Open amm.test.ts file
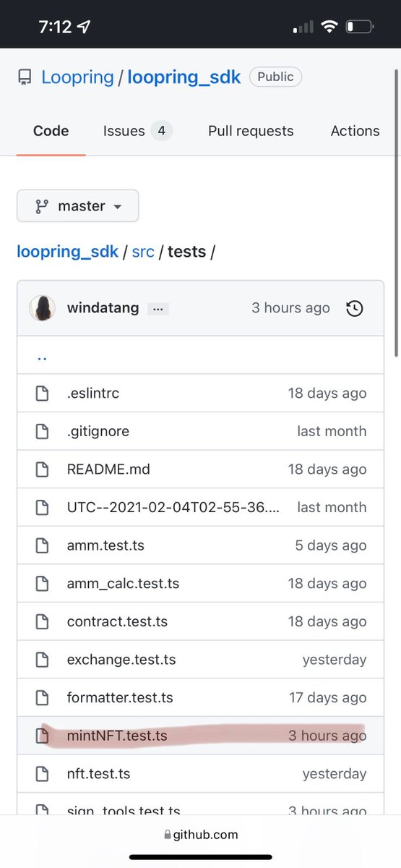 point(105,545)
